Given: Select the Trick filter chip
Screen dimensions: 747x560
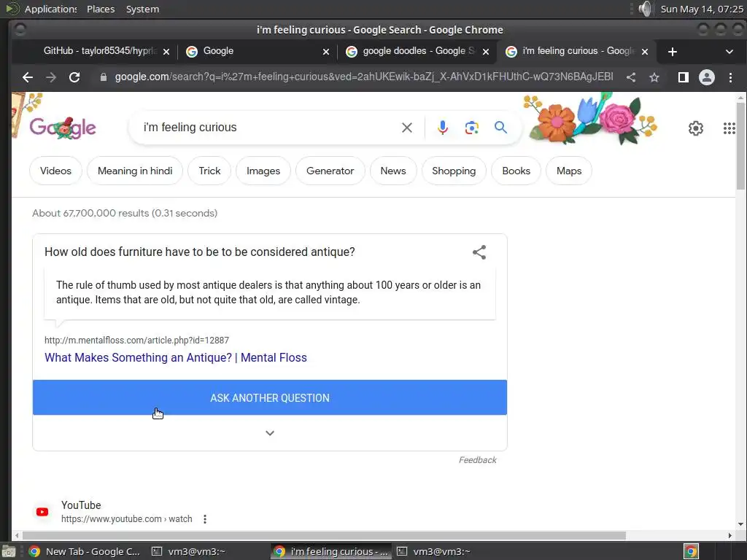Looking at the screenshot, I should click(209, 171).
